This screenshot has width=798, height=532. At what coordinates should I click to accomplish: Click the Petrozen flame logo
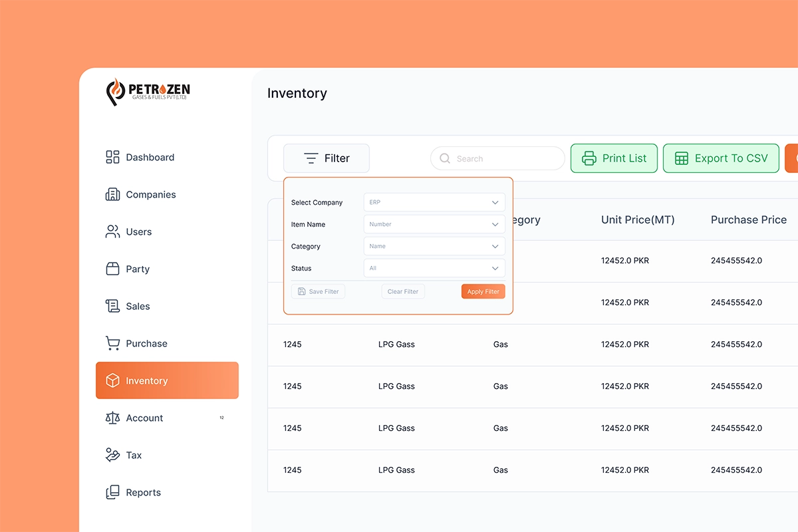click(115, 91)
